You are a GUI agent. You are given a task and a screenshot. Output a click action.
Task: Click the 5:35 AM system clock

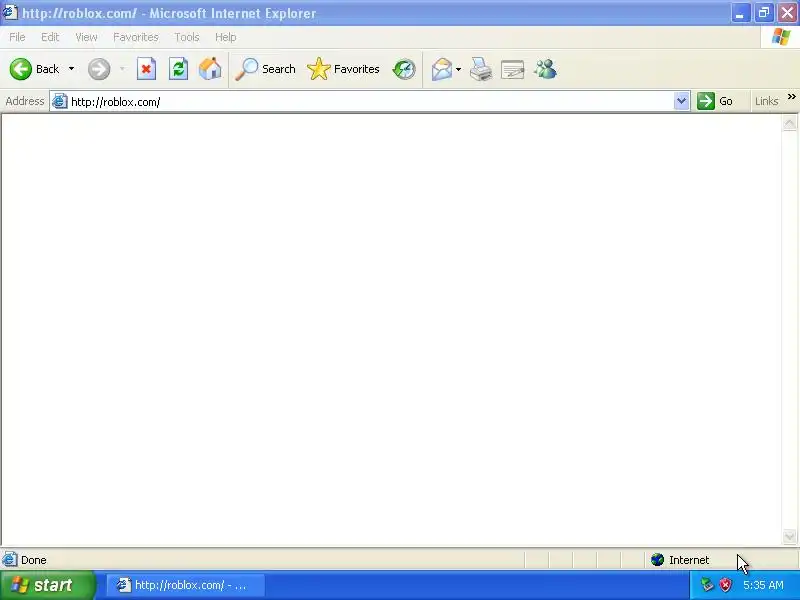pyautogui.click(x=763, y=585)
